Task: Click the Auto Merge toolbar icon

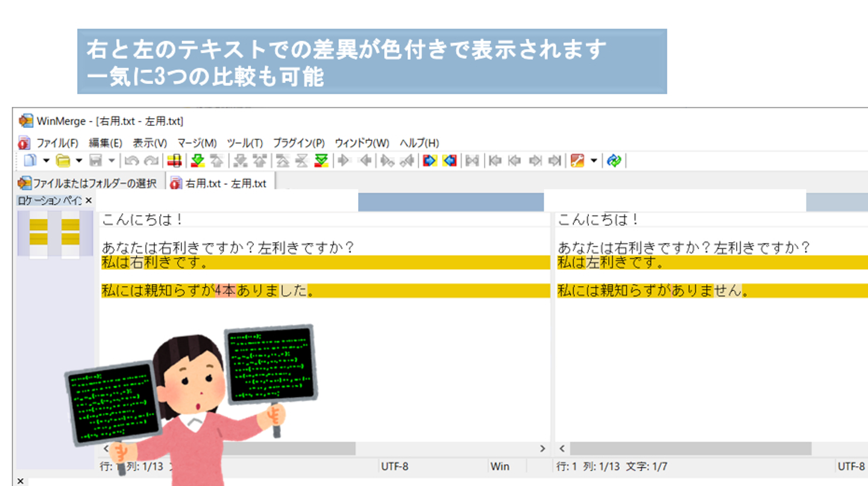Action: click(472, 161)
